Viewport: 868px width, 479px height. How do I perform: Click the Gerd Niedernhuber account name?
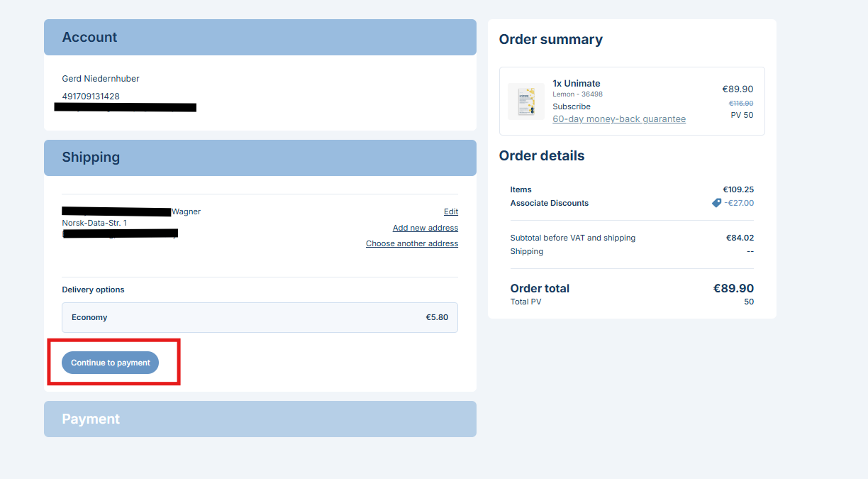[x=101, y=79]
